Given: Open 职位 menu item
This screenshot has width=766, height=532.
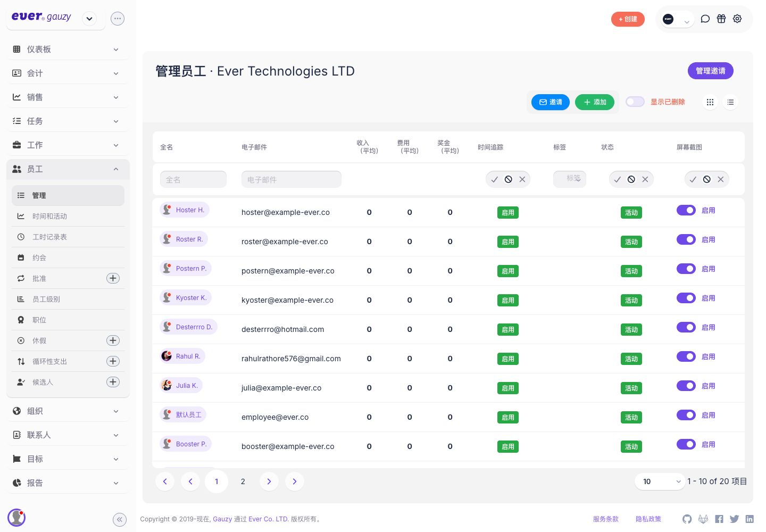Looking at the screenshot, I should 68,320.
